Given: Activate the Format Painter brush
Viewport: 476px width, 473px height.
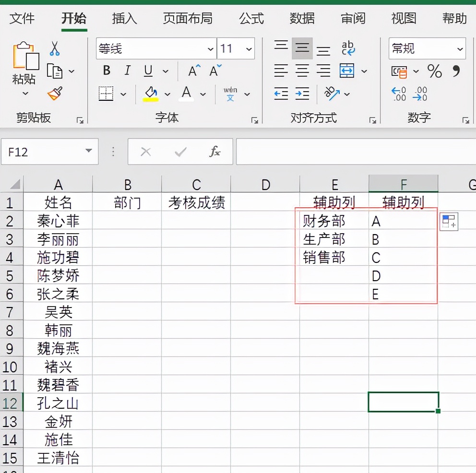Looking at the screenshot, I should (54, 94).
